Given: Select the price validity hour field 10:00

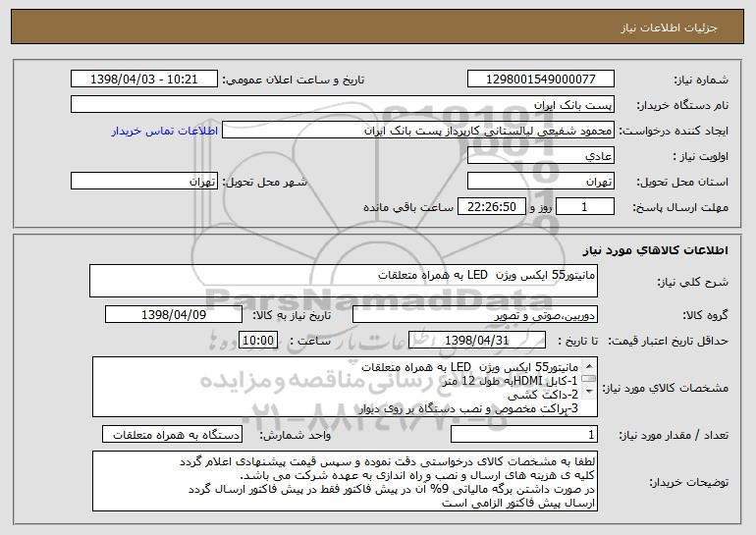Looking at the screenshot, I should pos(259,341).
